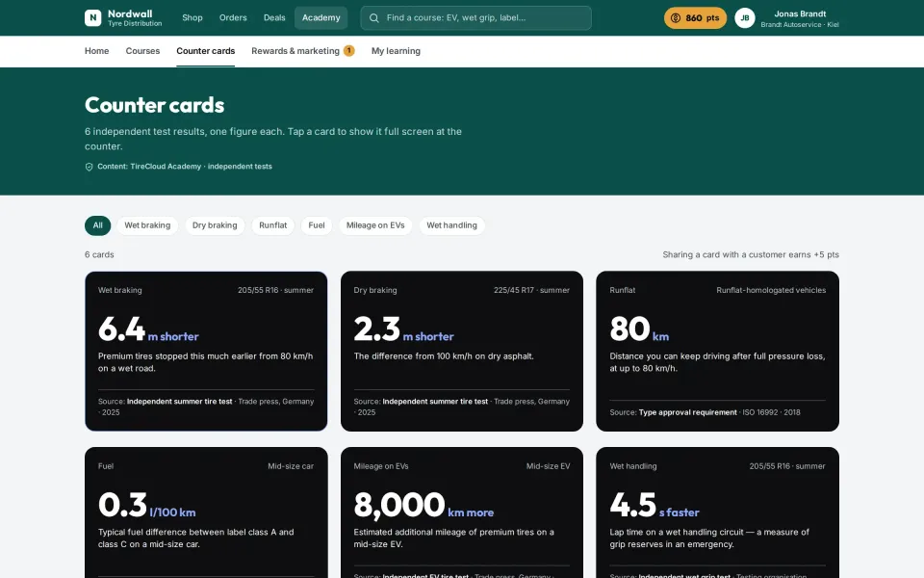Focus the Find a course search field

tap(475, 17)
